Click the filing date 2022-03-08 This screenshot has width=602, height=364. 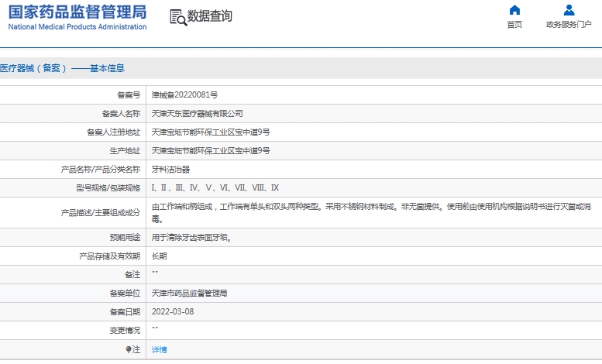[x=173, y=312]
